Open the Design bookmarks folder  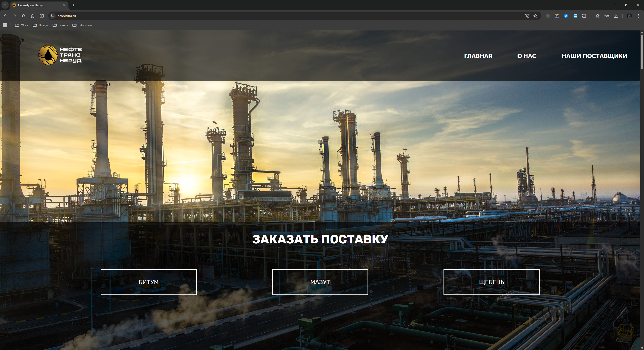click(x=40, y=25)
